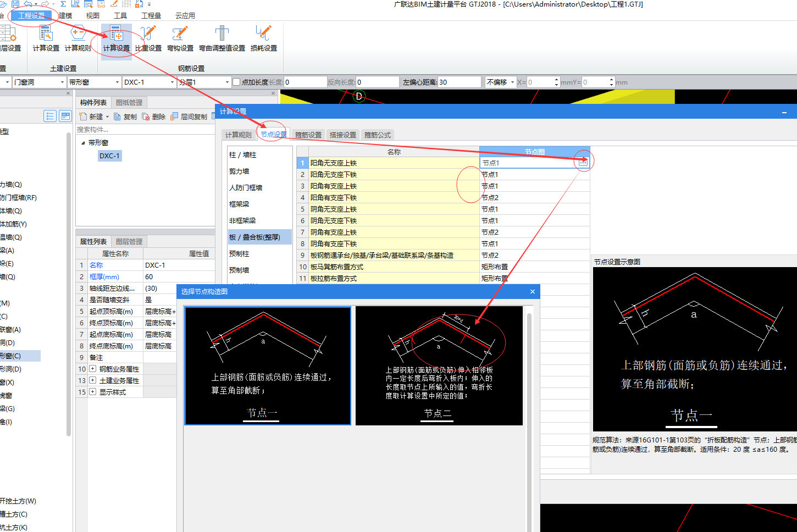The height and width of the screenshot is (532, 797).
Task: Expand 钢筋业务属性 property group
Action: click(92, 369)
